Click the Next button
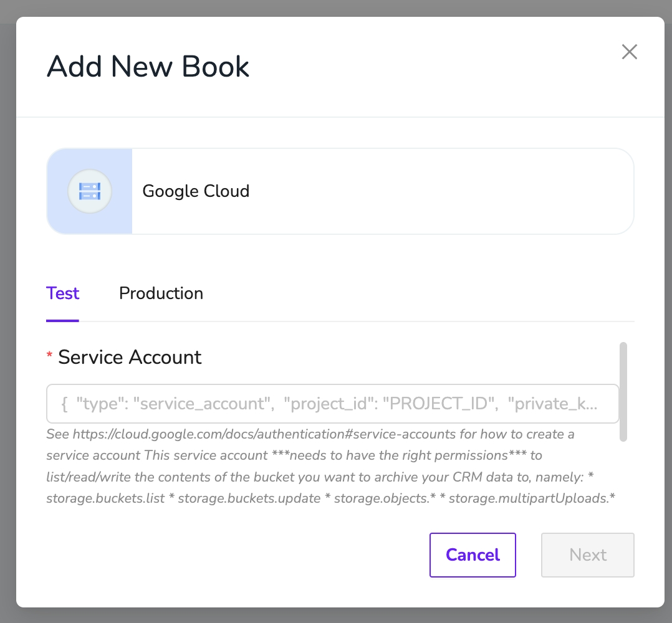Image resolution: width=672 pixels, height=623 pixels. click(588, 555)
